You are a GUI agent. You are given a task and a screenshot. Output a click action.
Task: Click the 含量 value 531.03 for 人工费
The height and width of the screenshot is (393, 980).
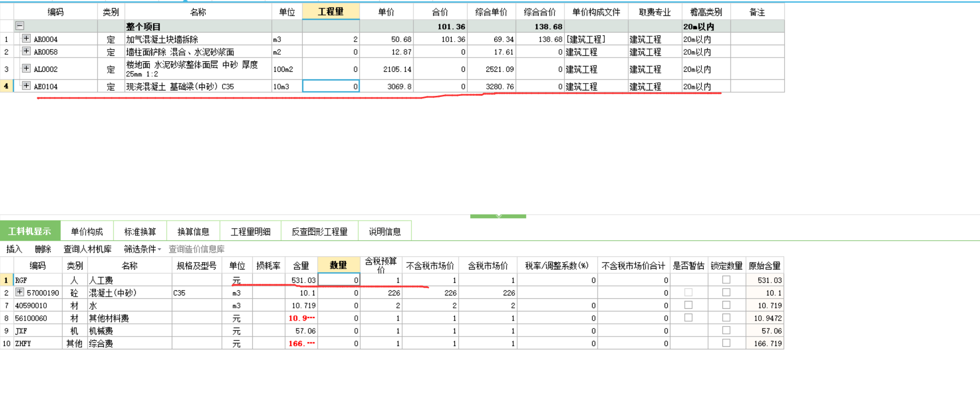301,280
